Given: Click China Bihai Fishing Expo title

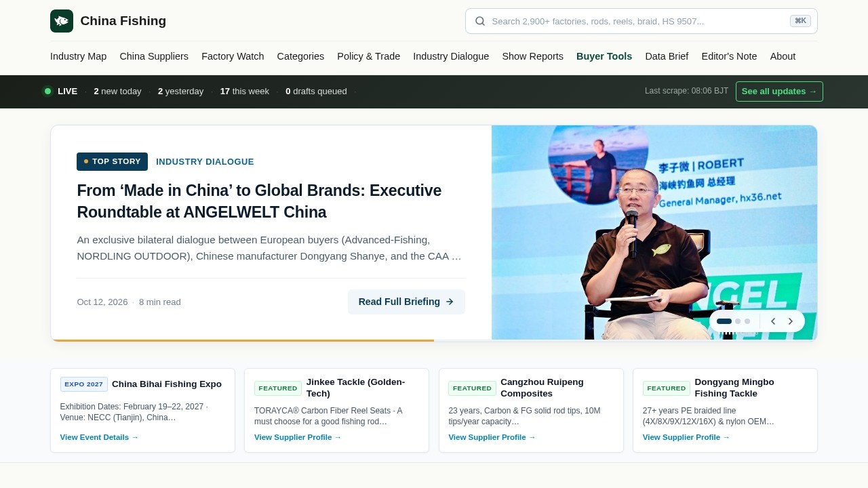Looking at the screenshot, I should (x=167, y=384).
